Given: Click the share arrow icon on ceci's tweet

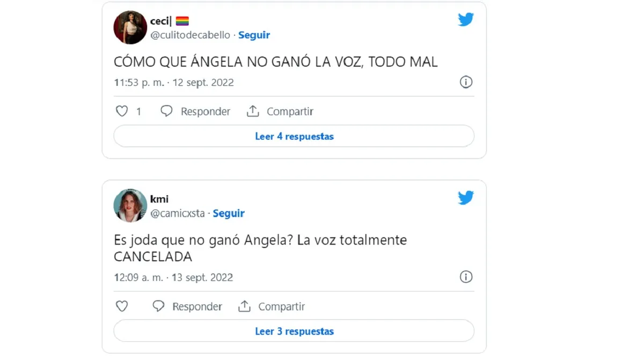Looking at the screenshot, I should click(x=253, y=111).
